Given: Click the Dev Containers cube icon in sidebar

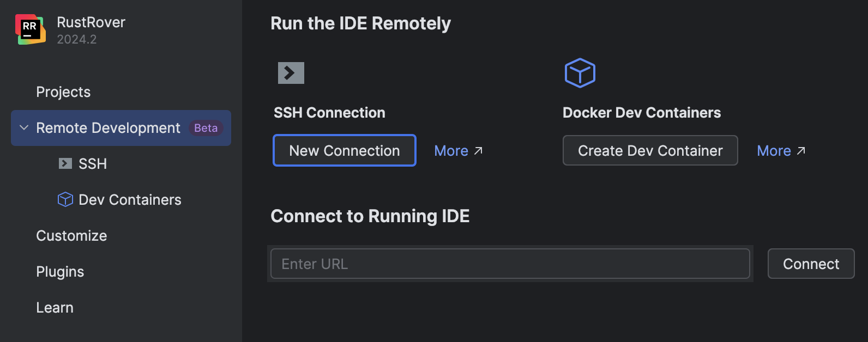Looking at the screenshot, I should (65, 200).
